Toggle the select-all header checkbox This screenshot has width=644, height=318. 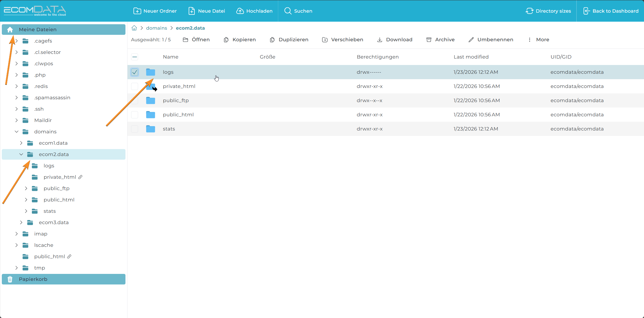click(x=134, y=57)
